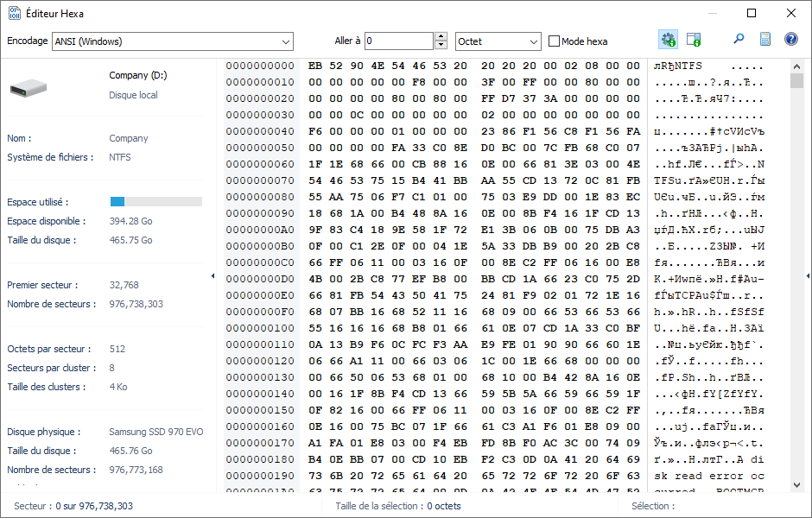
Task: Open the calculator tool icon
Action: (x=764, y=40)
